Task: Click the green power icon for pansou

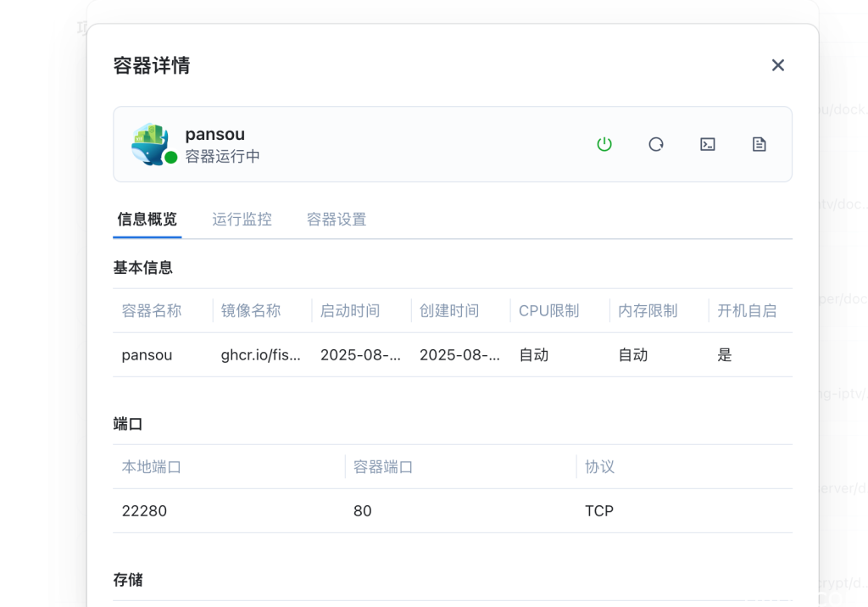Action: (604, 144)
